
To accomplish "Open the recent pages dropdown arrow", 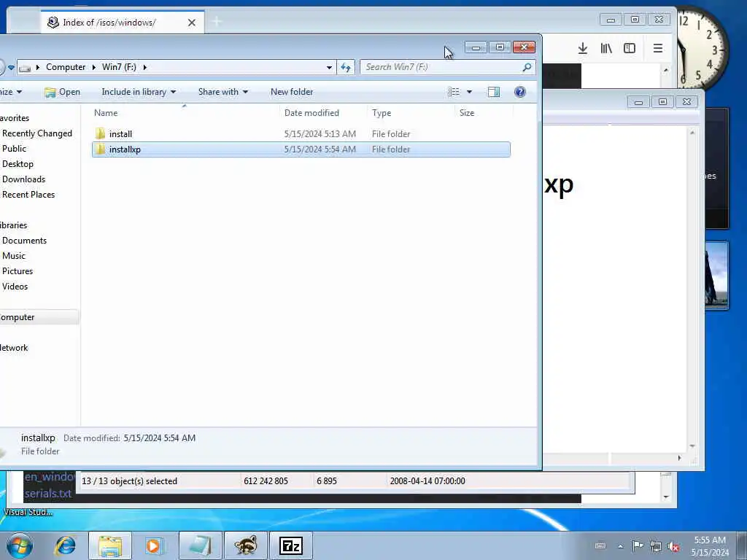I will (x=12, y=67).
